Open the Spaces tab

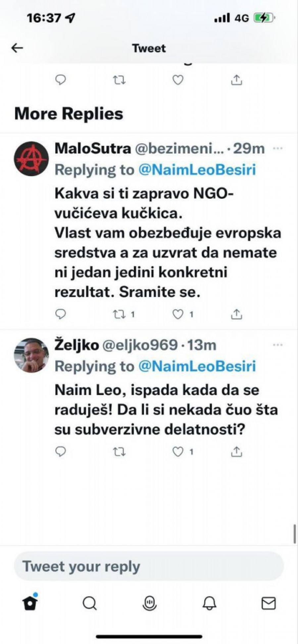point(149,603)
